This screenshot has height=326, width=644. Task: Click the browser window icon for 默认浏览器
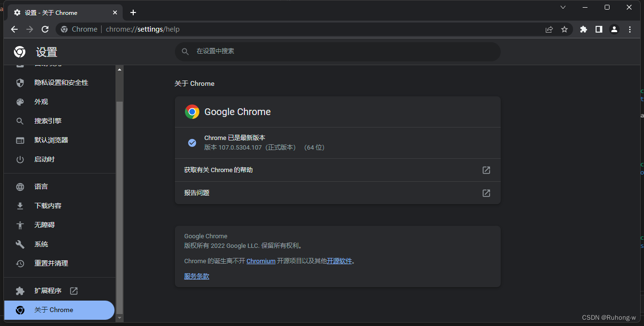(20, 140)
